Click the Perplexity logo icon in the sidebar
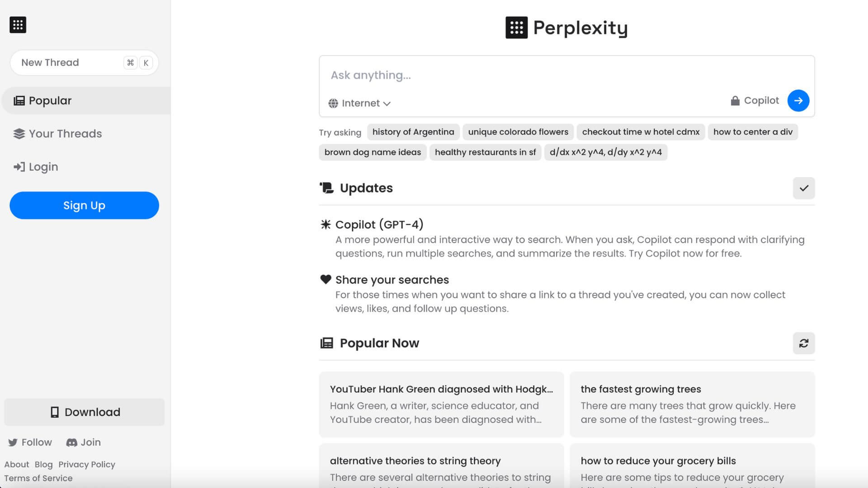 tap(18, 25)
